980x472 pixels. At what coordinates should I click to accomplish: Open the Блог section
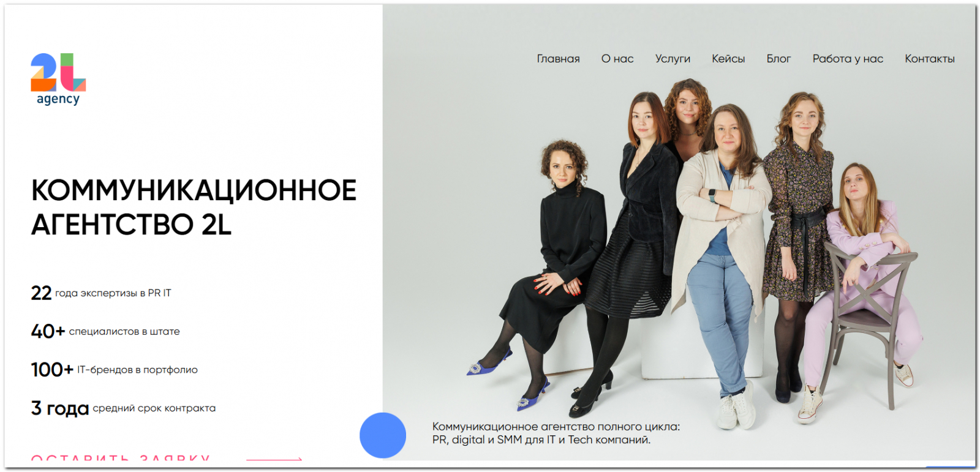[778, 59]
